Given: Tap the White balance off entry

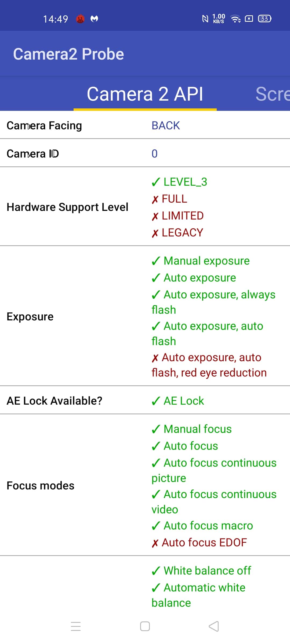Looking at the screenshot, I should (x=201, y=570).
